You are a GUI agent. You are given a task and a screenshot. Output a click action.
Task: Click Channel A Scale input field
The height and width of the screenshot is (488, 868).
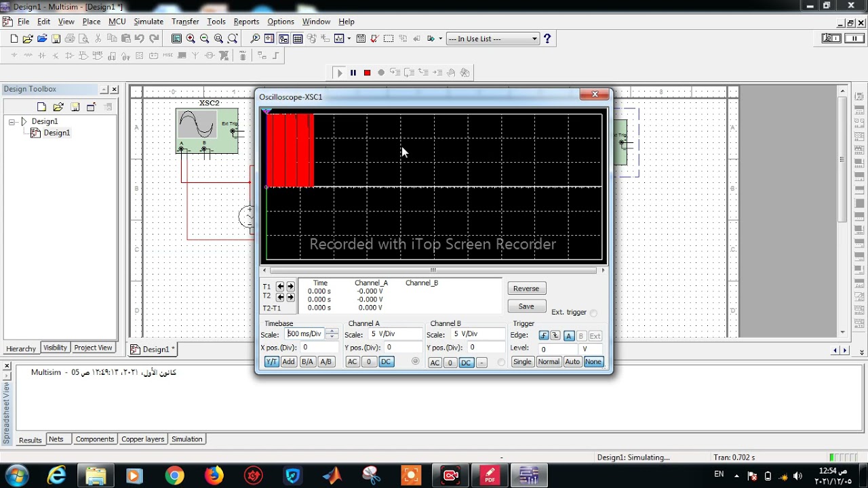coord(395,334)
